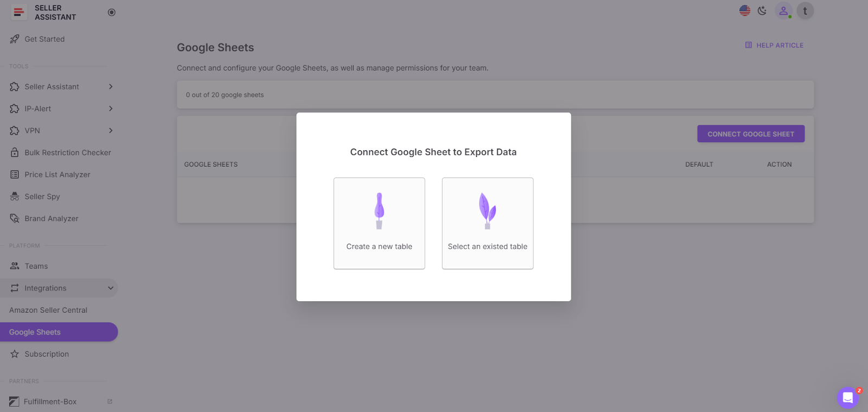Click the modal title 'Connect Google Sheet to Export Data'
The width and height of the screenshot is (868, 412).
(433, 152)
